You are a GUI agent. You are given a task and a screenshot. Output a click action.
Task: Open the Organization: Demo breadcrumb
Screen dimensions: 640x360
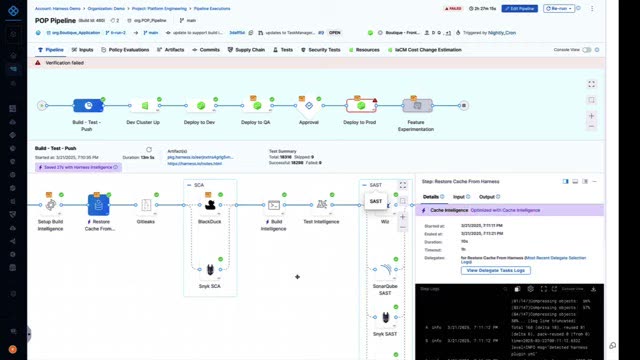coord(106,9)
